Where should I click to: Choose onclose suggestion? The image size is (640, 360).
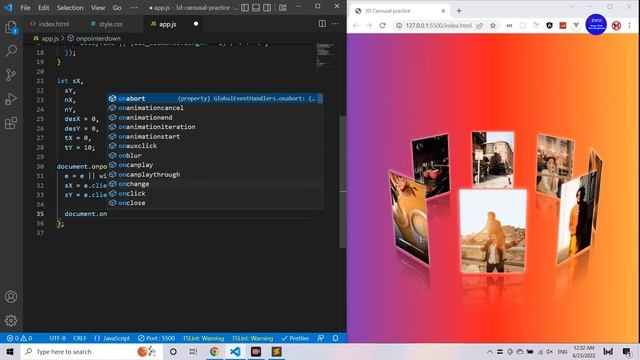(x=215, y=203)
